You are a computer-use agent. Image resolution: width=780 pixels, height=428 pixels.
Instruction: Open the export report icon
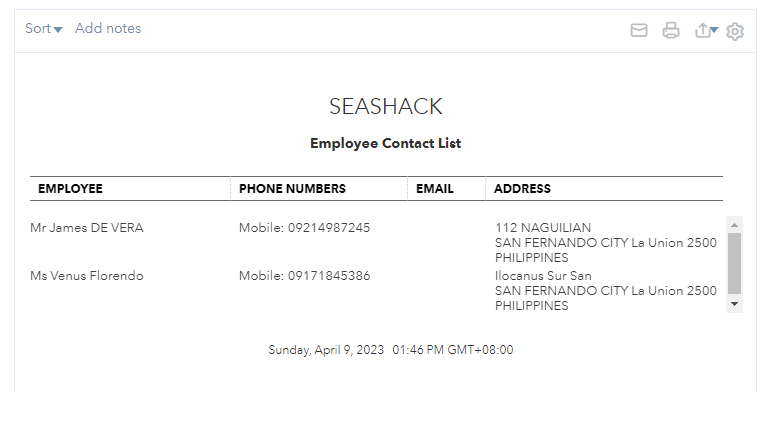702,31
